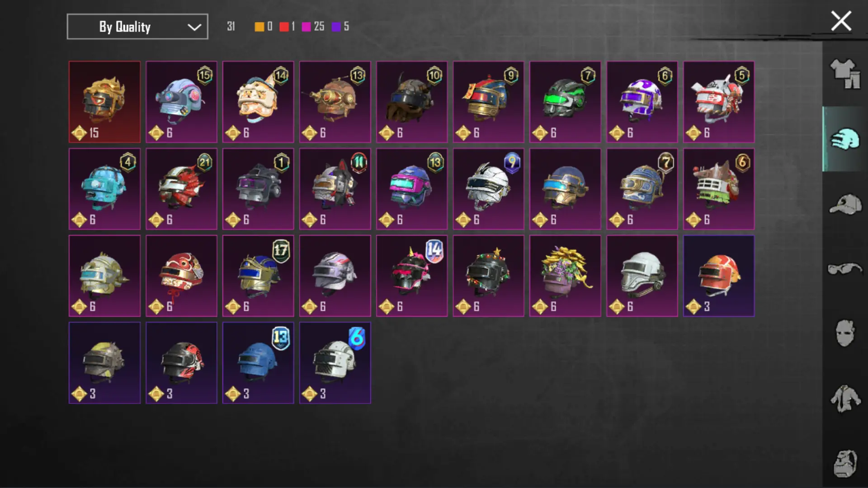This screenshot has height=488, width=868.
Task: Open the face mask category icon
Action: [844, 333]
